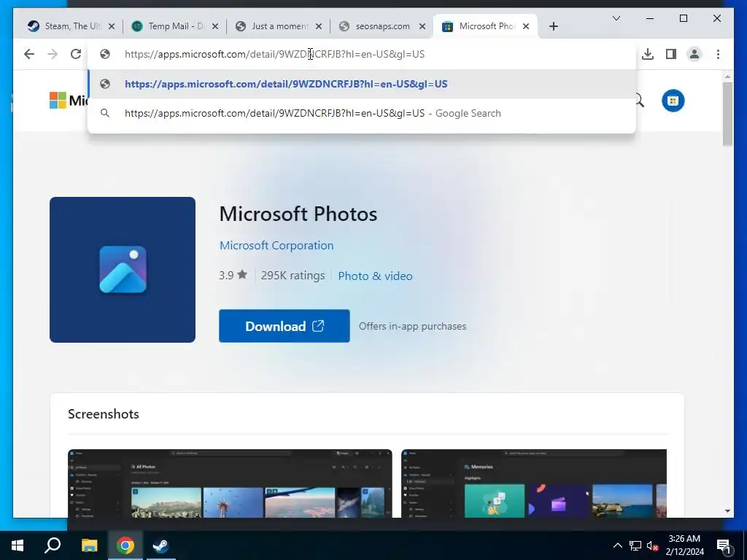Click the Chrome taskbar icon
Screen dimensions: 747x560
point(125,545)
